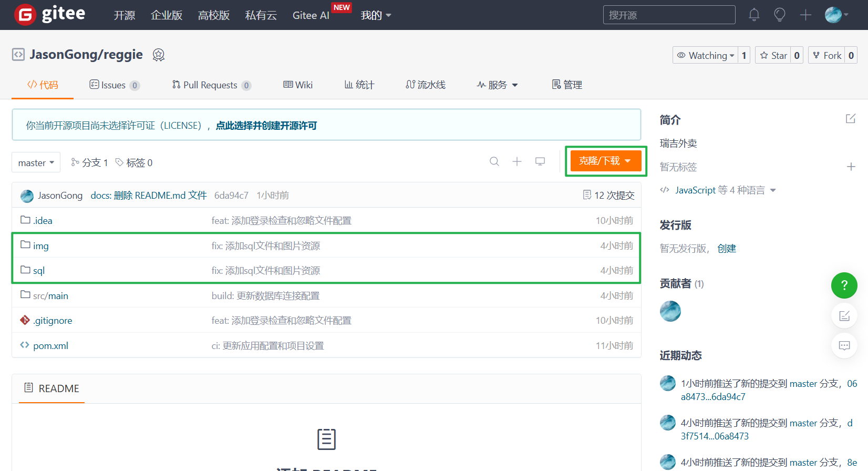Viewport: 868px width, 471px height.
Task: Expand the 我的 menu in navbar
Action: [x=376, y=15]
